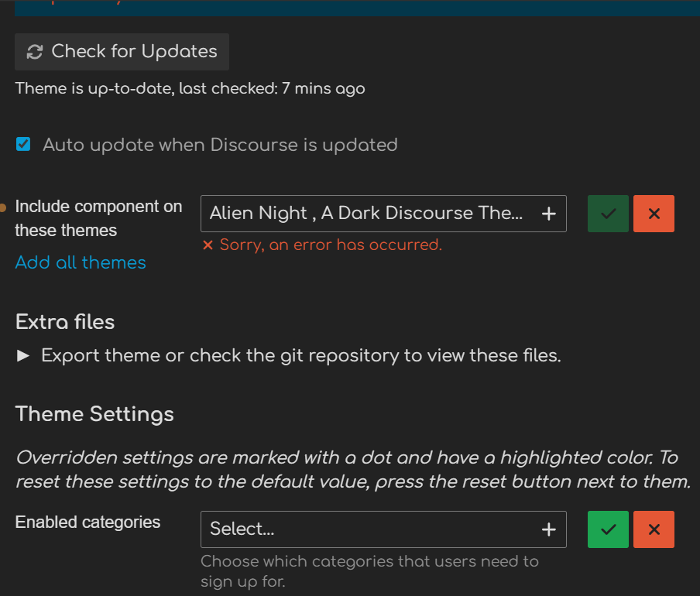This screenshot has width=700, height=596.
Task: Click the orange overridden-setting dot indicator
Action: tap(4, 207)
